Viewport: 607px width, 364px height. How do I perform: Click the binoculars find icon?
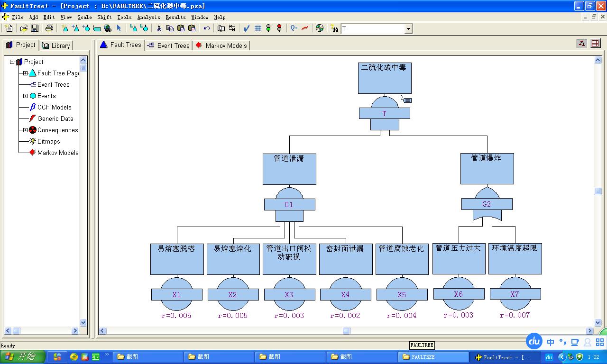click(334, 28)
